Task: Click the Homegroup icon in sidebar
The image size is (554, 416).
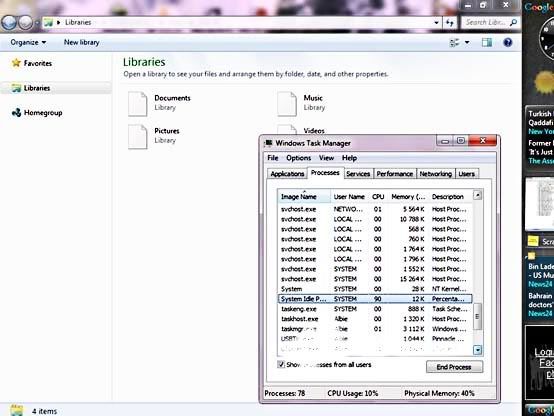Action: click(16, 113)
